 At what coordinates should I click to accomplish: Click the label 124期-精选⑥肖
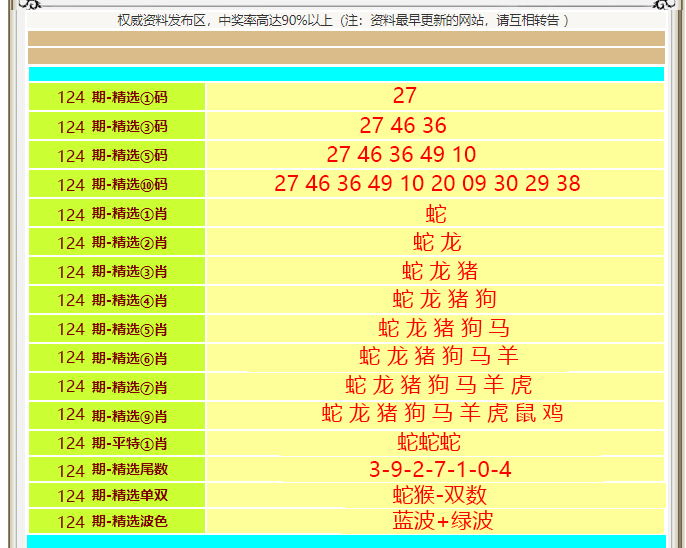[112, 358]
